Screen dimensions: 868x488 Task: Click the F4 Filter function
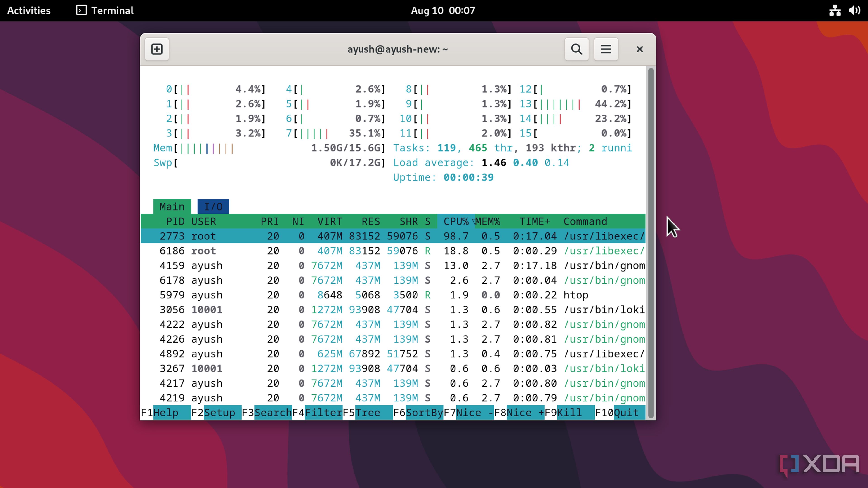click(323, 413)
